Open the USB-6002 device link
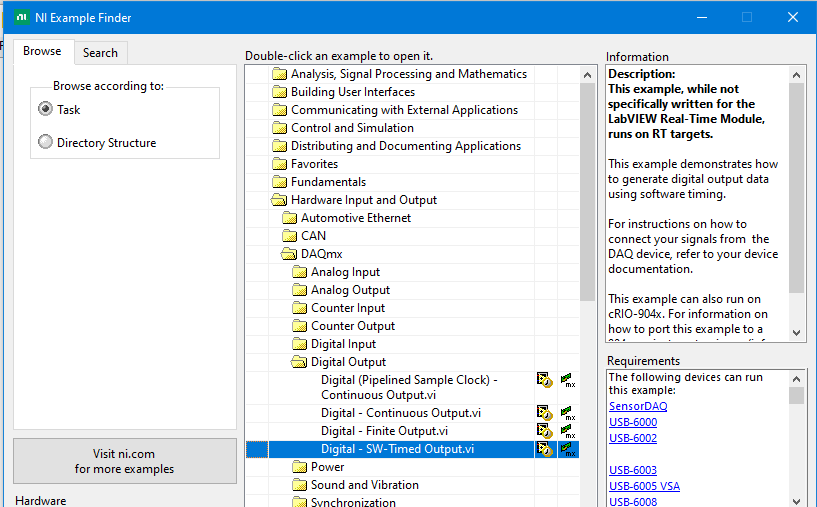 pos(633,438)
